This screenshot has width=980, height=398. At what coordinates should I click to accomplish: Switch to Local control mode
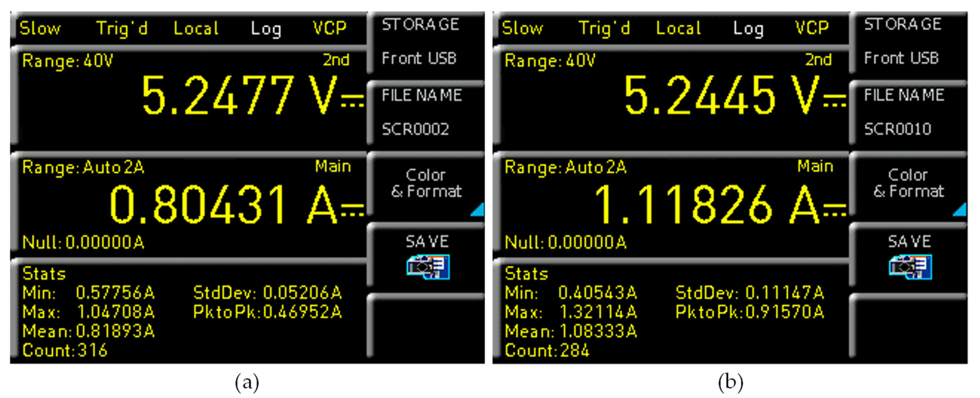click(x=196, y=27)
